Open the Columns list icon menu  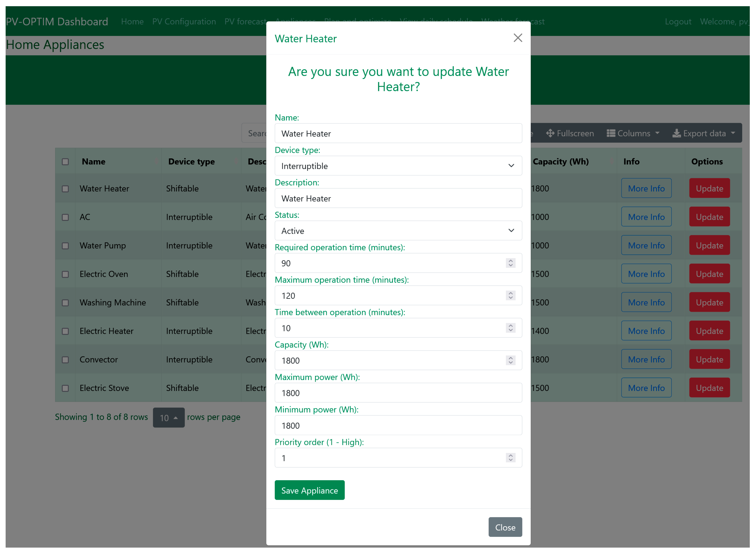[x=611, y=133]
